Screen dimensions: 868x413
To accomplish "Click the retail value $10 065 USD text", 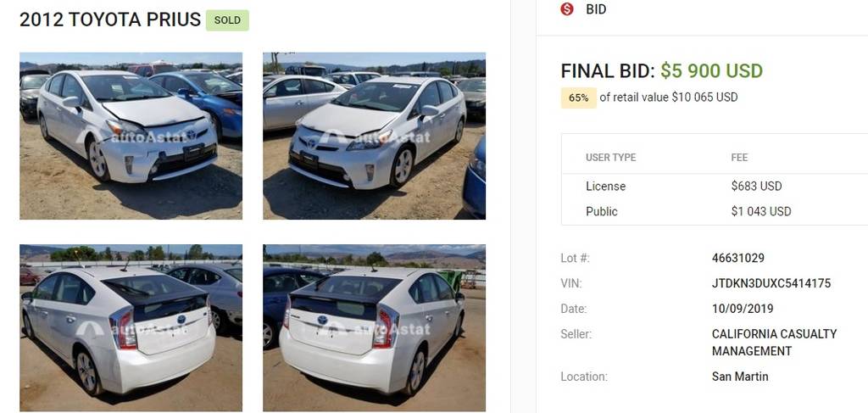I will pyautogui.click(x=704, y=98).
